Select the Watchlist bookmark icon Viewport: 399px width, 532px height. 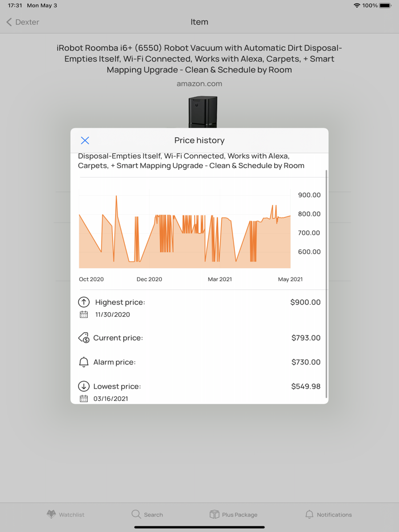[50, 514]
